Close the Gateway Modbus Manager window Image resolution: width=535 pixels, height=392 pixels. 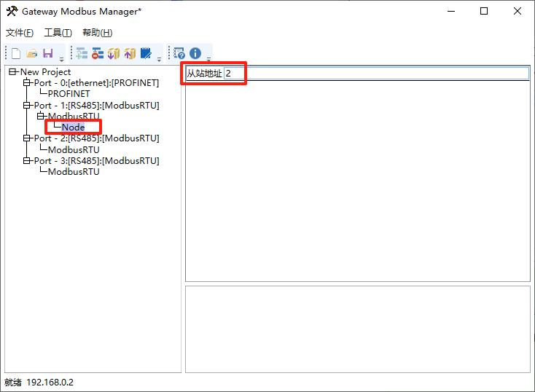coord(518,11)
